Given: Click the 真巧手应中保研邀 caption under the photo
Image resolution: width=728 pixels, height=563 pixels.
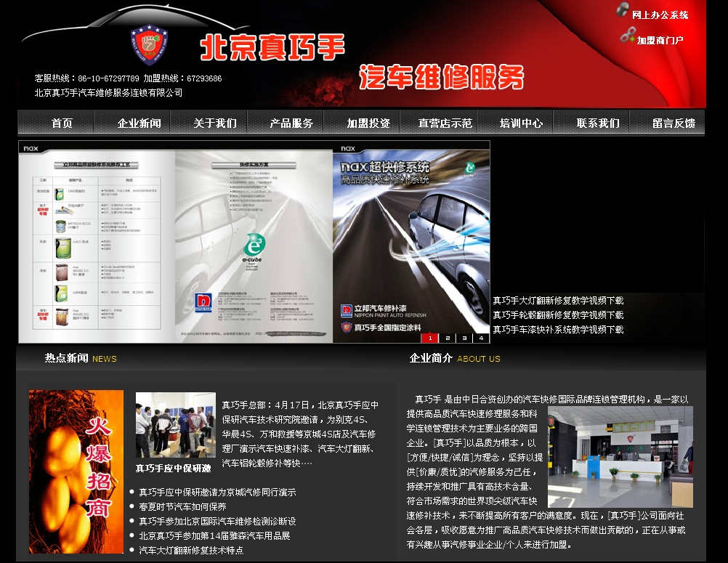Looking at the screenshot, I should click(173, 469).
